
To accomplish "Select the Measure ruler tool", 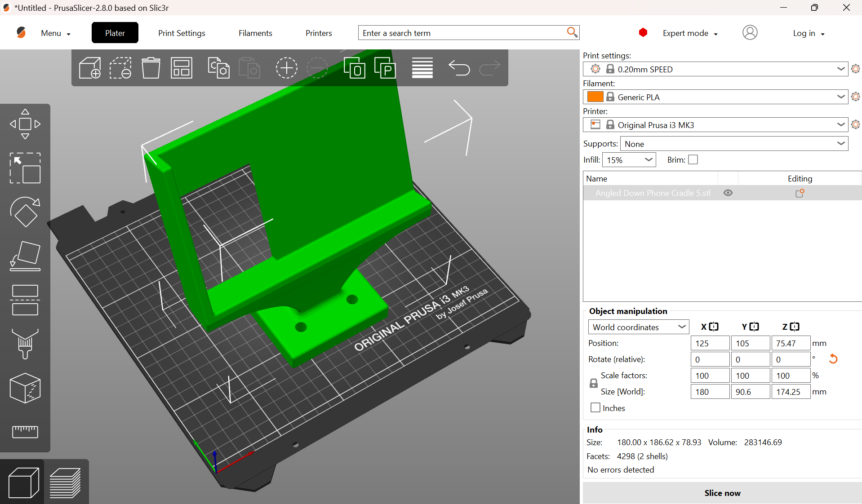I will point(25,432).
